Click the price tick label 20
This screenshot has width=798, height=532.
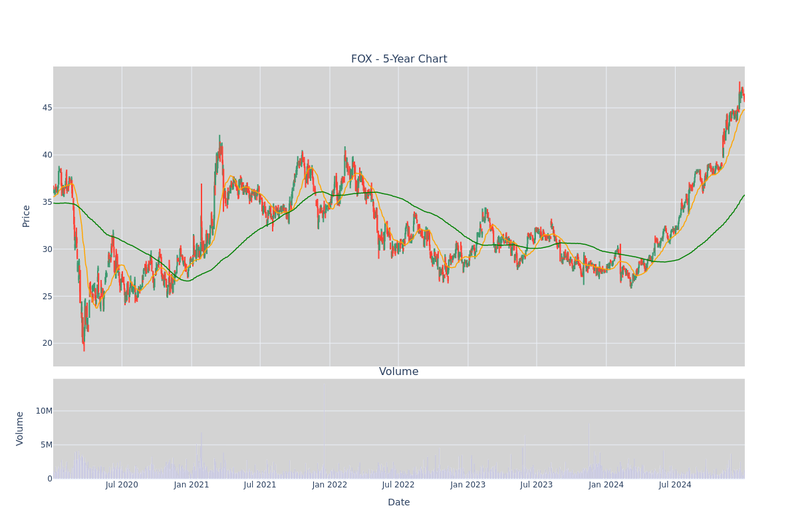pyautogui.click(x=47, y=344)
